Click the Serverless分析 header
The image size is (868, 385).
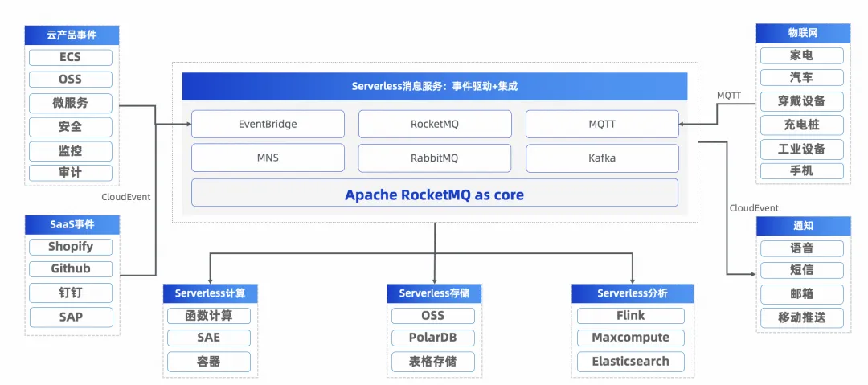pos(633,293)
